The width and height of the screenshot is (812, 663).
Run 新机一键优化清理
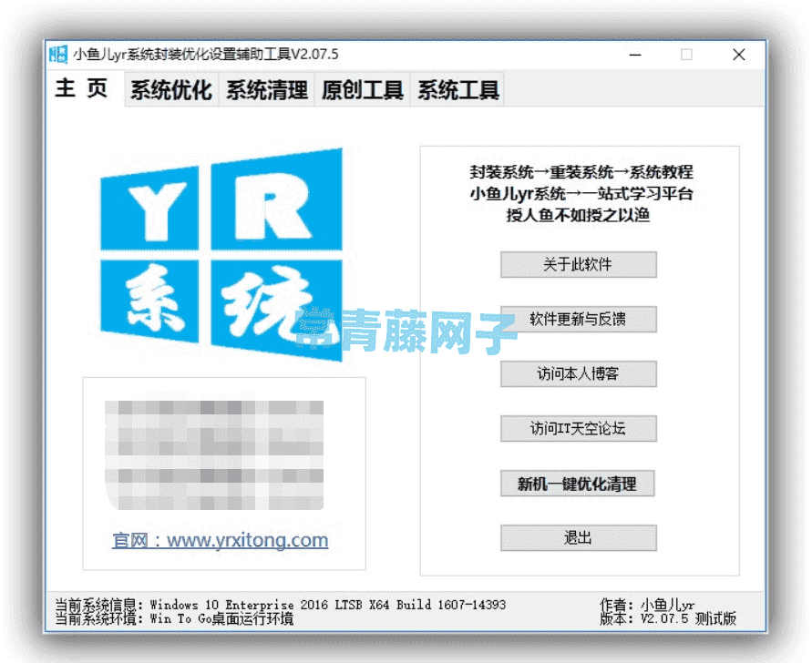tap(578, 484)
